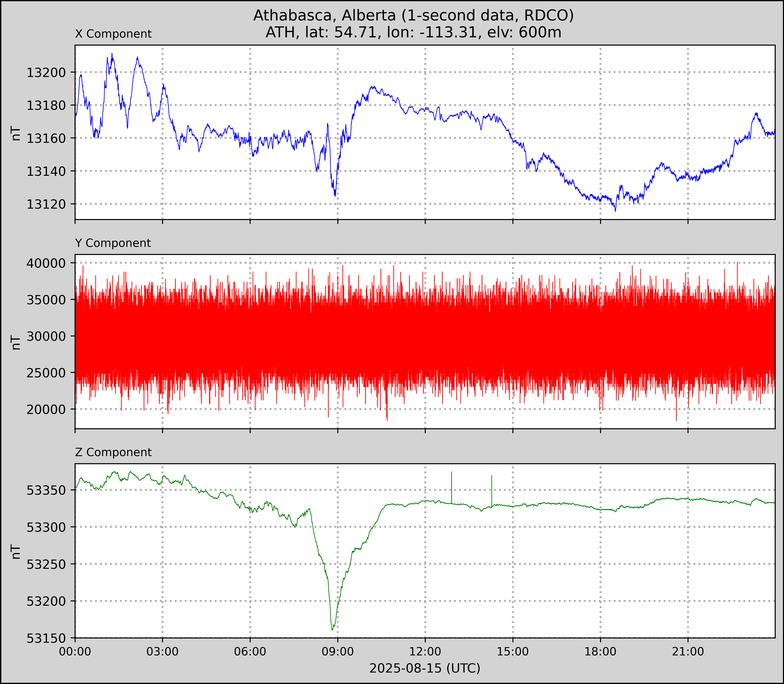Click the Y Component panel label

pos(113,243)
